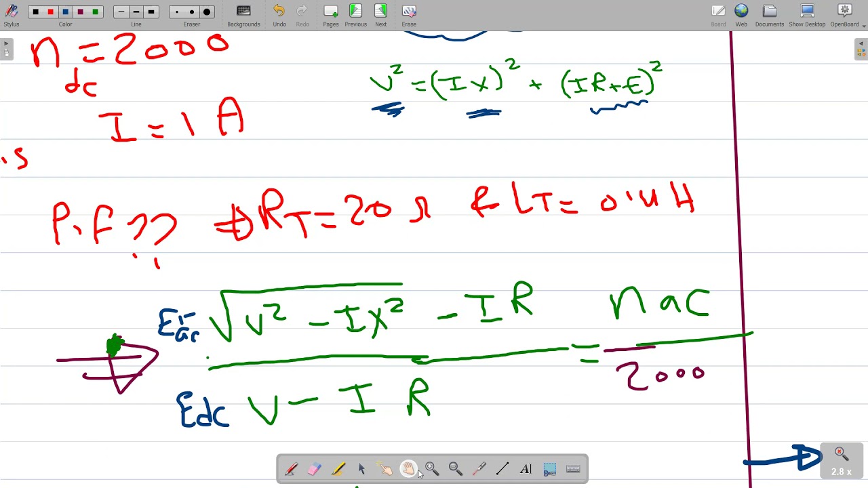Add a new page with Pages

[331, 15]
